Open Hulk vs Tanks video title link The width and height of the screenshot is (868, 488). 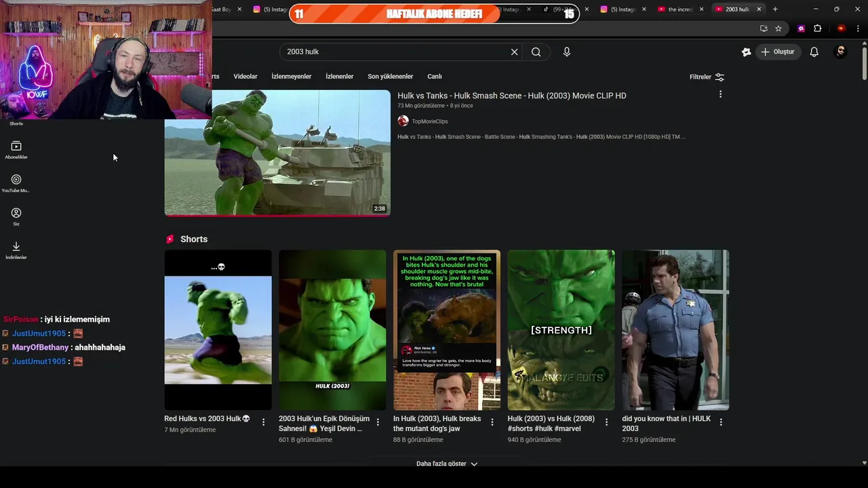click(512, 96)
